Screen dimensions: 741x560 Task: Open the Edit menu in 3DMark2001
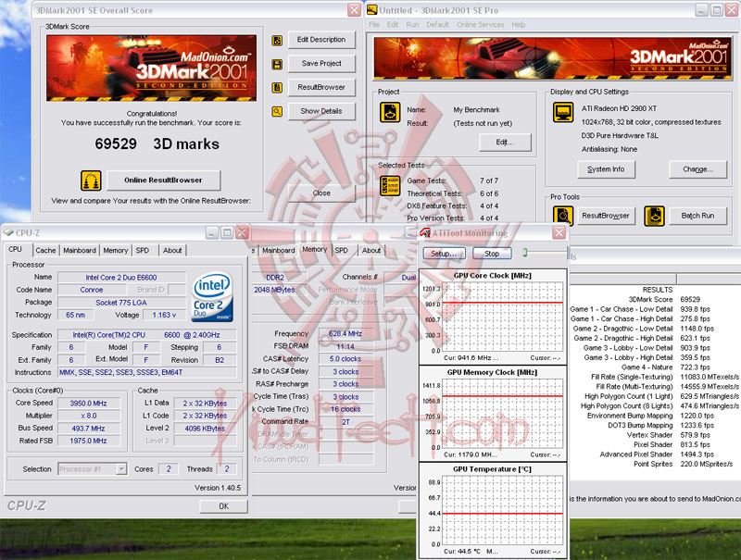tap(393, 25)
